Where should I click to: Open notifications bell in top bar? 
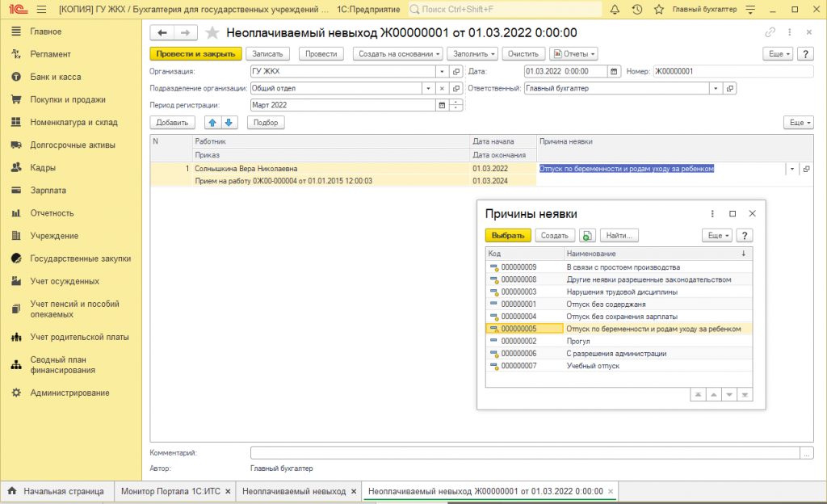615,10
